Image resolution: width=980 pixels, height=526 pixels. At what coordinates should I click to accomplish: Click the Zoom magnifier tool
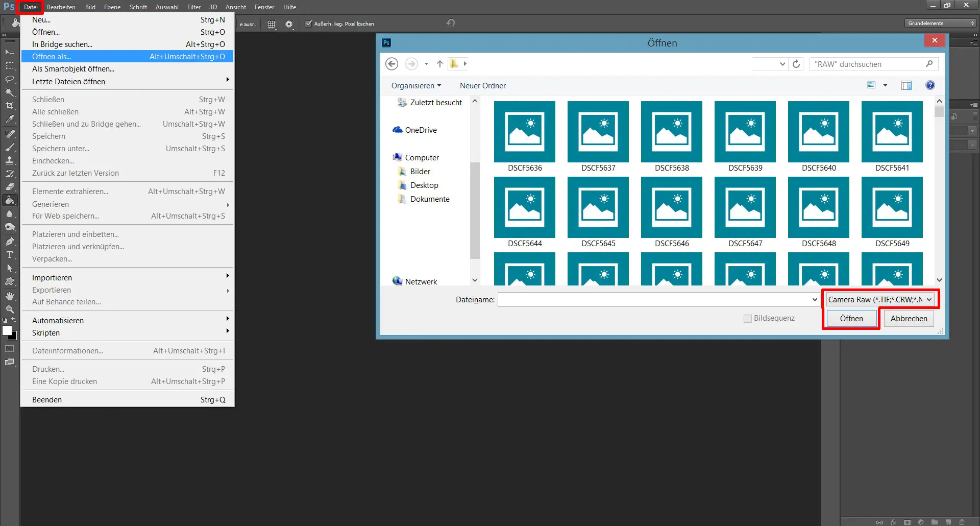click(10, 309)
